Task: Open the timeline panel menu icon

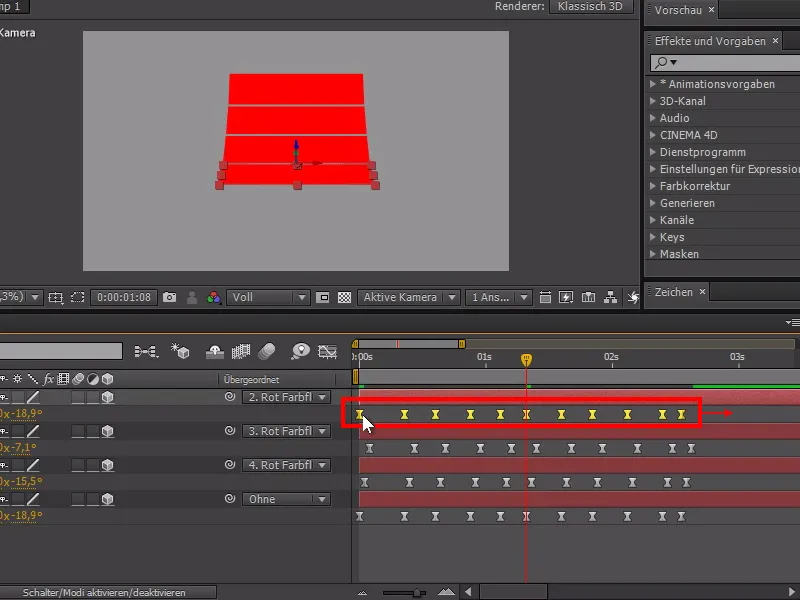Action: [793, 322]
